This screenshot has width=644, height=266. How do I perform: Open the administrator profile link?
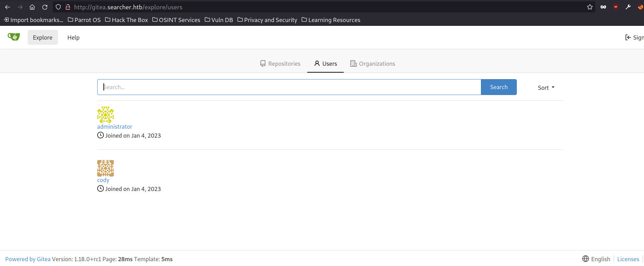point(114,127)
